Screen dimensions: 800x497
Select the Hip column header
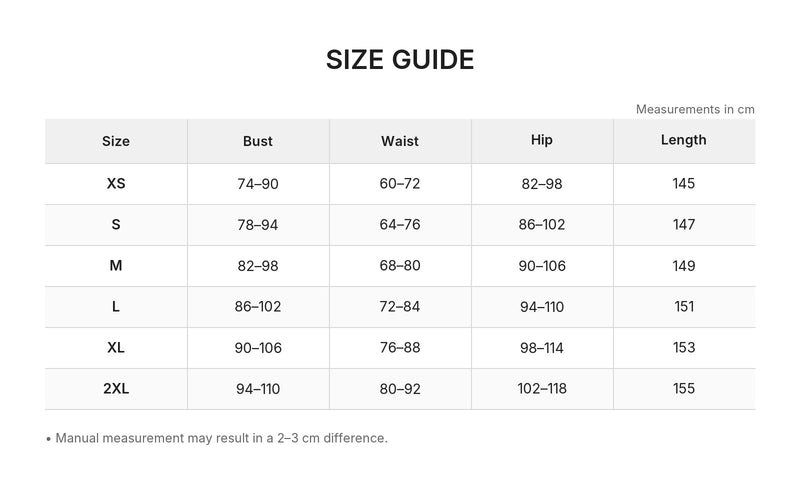(x=541, y=140)
